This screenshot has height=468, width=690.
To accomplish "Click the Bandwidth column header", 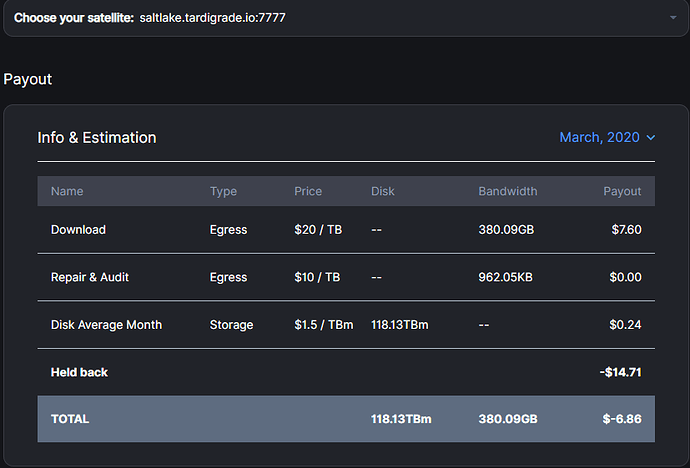I will 507,191.
